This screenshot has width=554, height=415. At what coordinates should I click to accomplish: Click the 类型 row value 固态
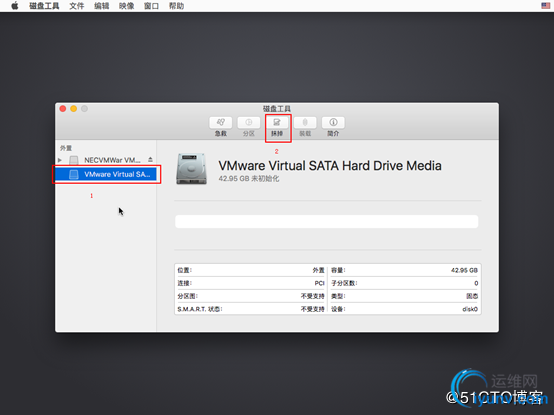click(x=472, y=296)
